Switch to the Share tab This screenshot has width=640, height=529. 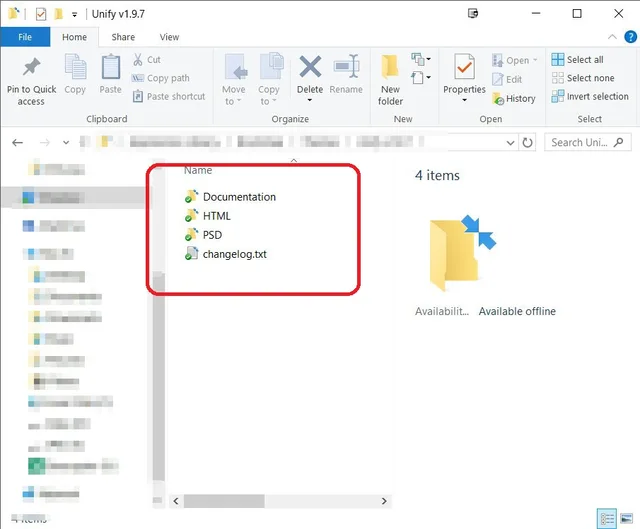pos(123,37)
